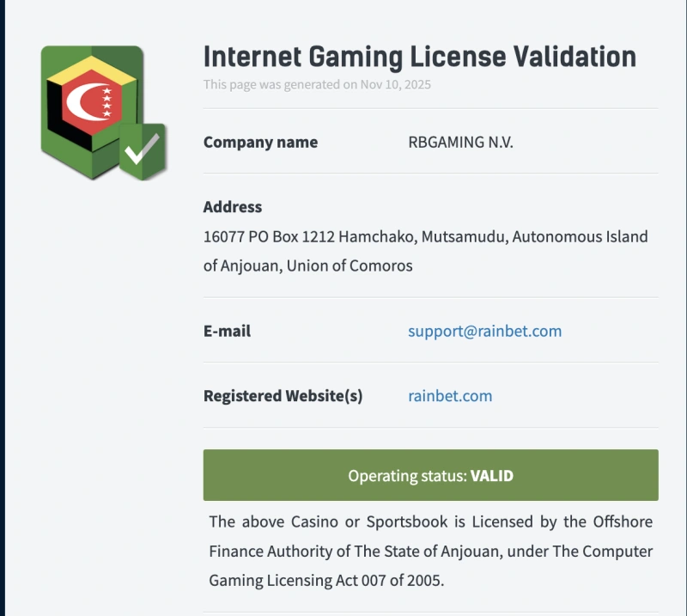The height and width of the screenshot is (616, 687).
Task: Click the 'Operating status:' label text
Action: pyautogui.click(x=407, y=475)
